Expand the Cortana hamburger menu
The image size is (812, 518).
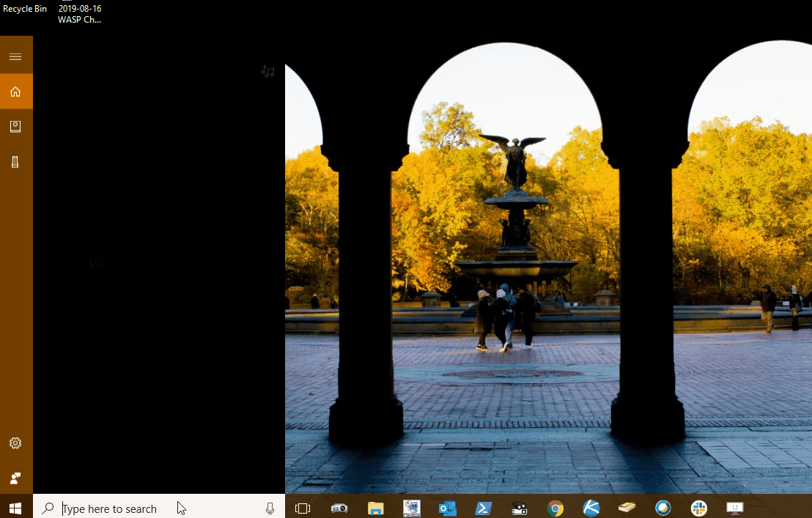click(15, 56)
